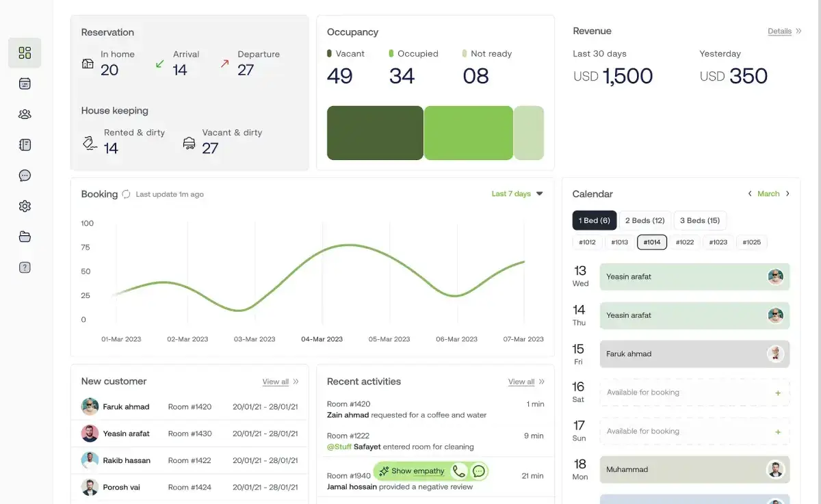
Task: Open the chat messages icon in sidebar
Action: point(25,176)
